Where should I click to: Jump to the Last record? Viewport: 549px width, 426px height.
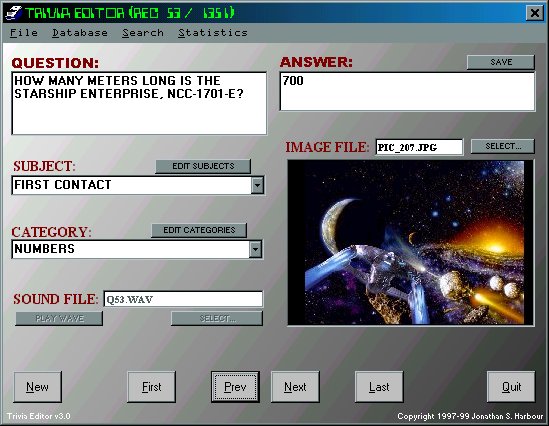tap(379, 387)
